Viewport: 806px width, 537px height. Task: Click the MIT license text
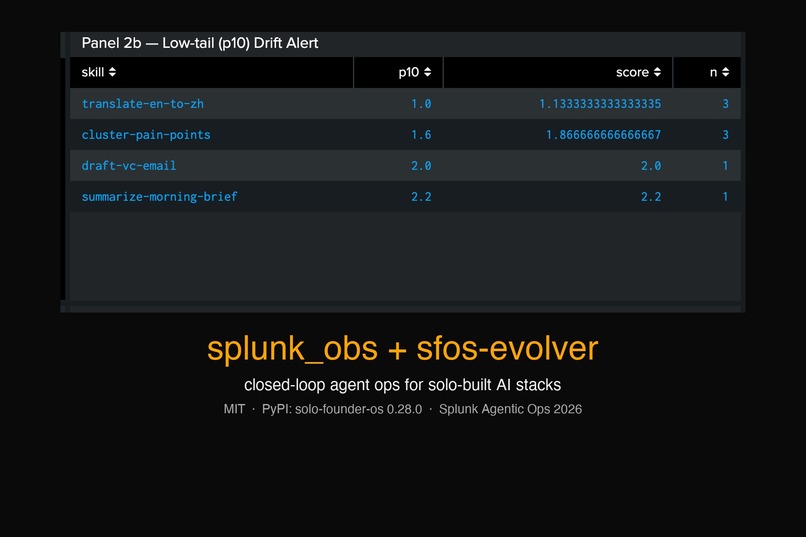point(234,409)
